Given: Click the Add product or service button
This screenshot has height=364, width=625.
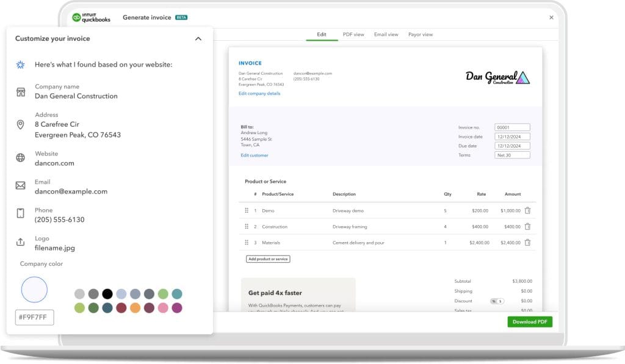Looking at the screenshot, I should 268,259.
